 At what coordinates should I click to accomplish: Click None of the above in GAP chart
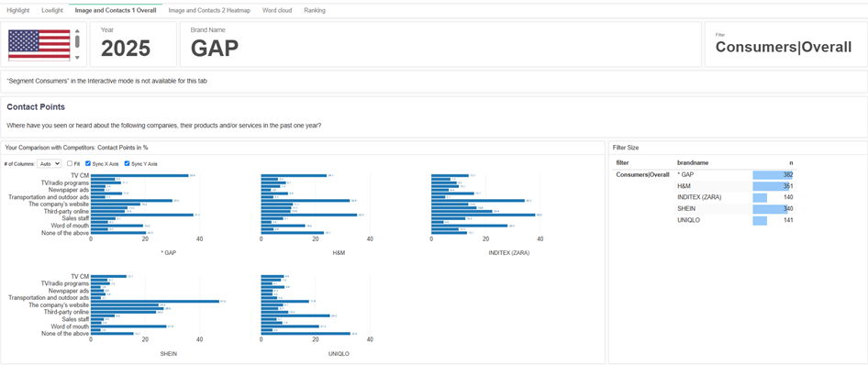tap(65, 233)
